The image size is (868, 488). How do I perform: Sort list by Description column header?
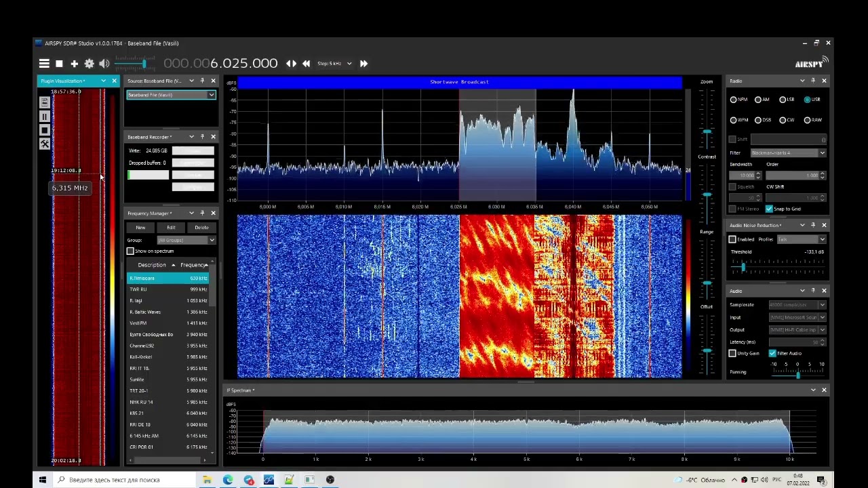tap(152, 265)
